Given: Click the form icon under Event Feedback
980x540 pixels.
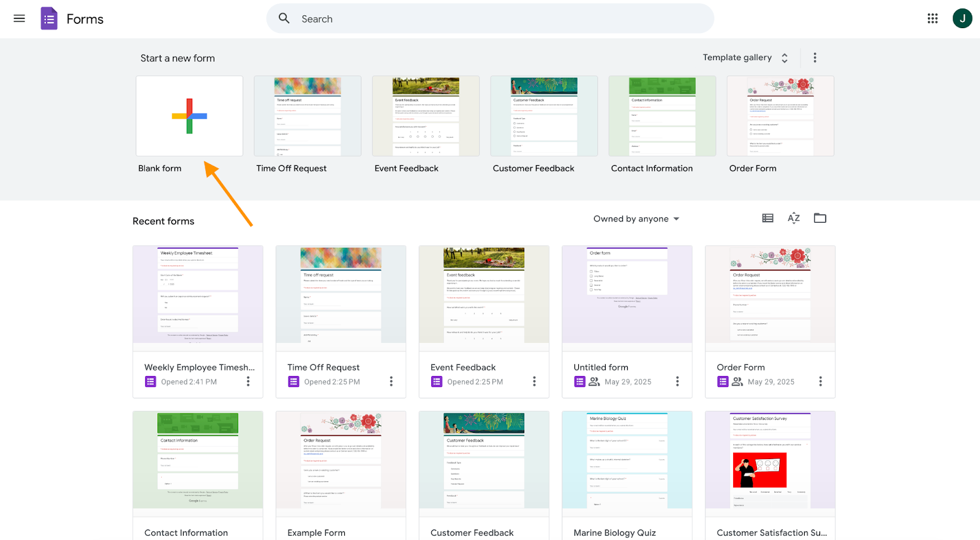Looking at the screenshot, I should click(437, 381).
